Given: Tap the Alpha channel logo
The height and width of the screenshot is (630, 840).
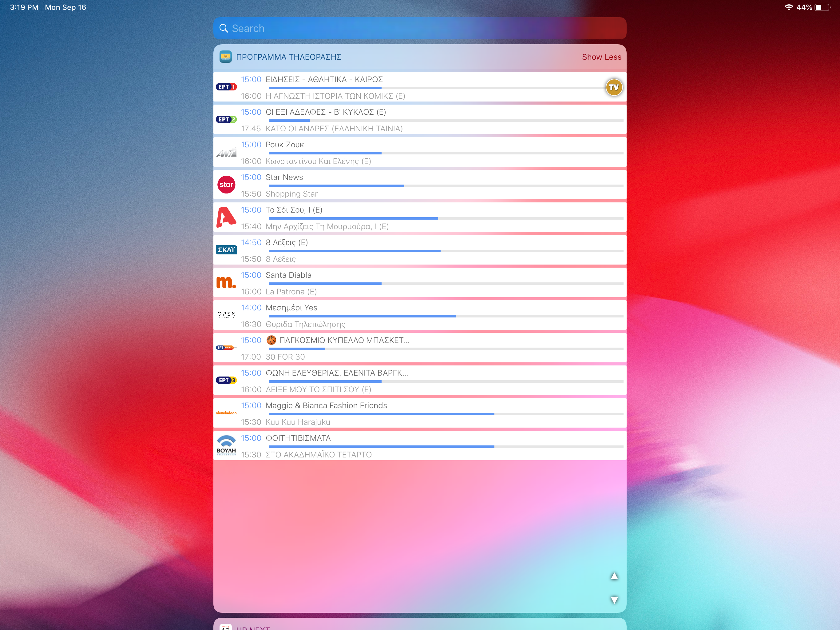Looking at the screenshot, I should pos(226,217).
